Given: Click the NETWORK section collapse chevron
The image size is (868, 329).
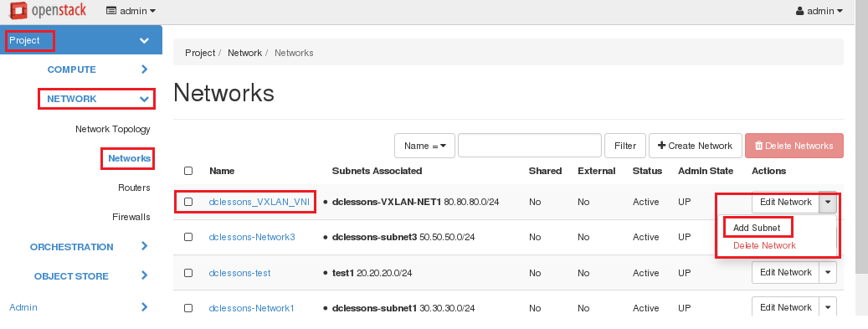Looking at the screenshot, I should tap(145, 99).
